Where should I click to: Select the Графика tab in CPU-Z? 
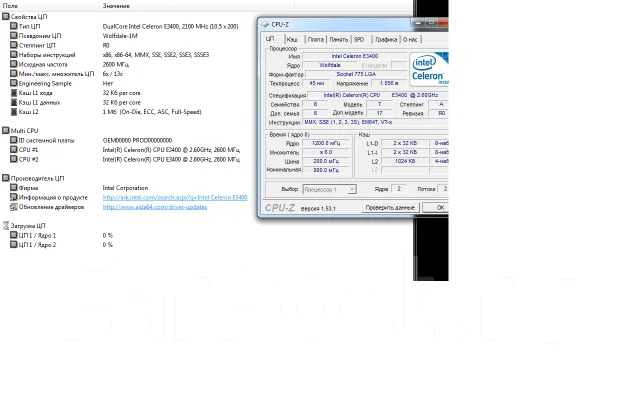[386, 40]
